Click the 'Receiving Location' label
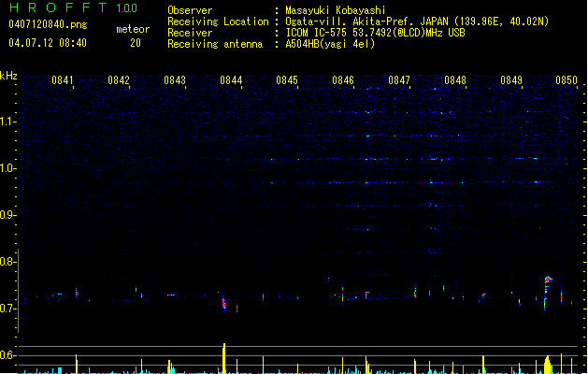 218,22
